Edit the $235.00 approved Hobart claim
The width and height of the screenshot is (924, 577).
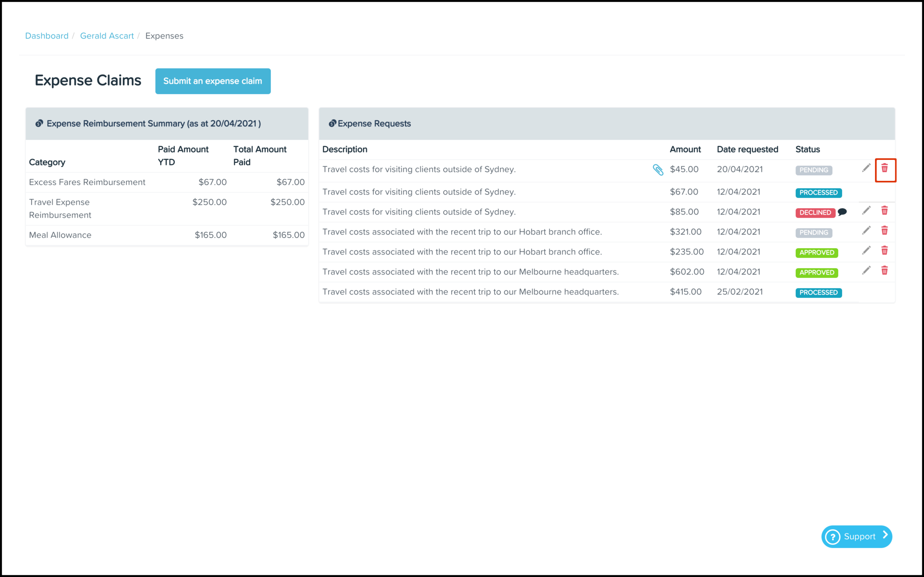pyautogui.click(x=866, y=251)
